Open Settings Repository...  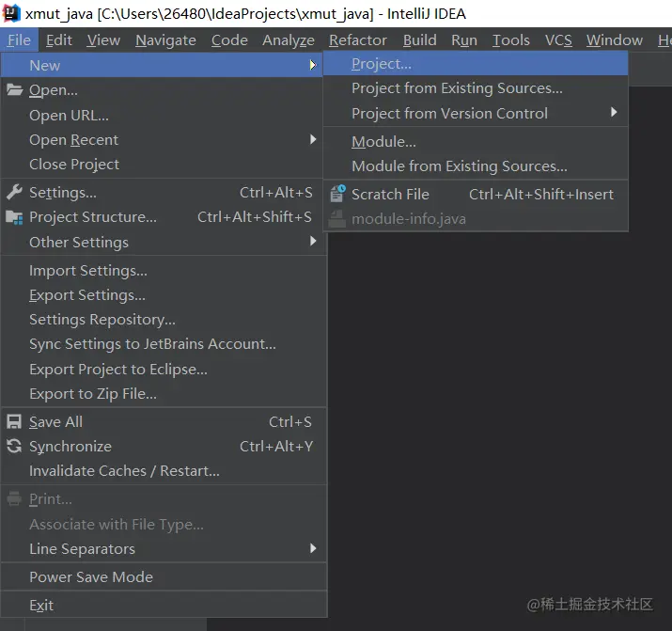pyautogui.click(x=164, y=320)
